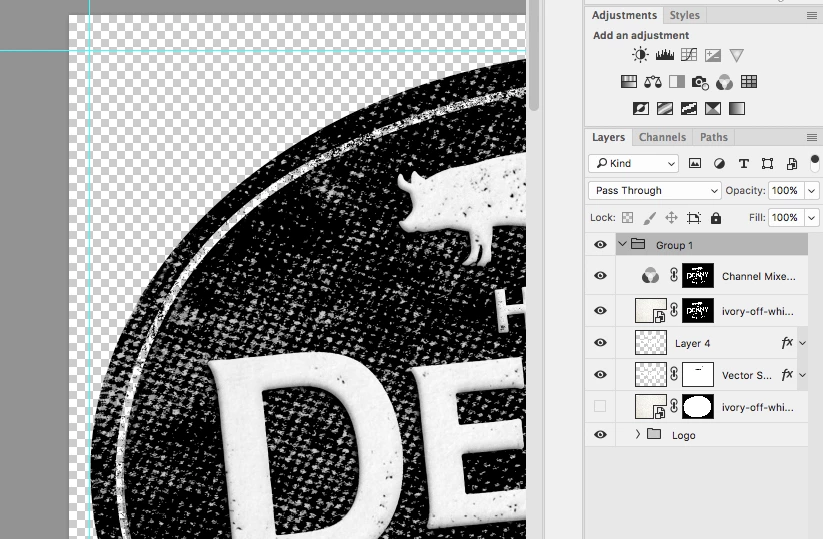Add a Threshold adjustment
823x539 pixels.
(689, 109)
